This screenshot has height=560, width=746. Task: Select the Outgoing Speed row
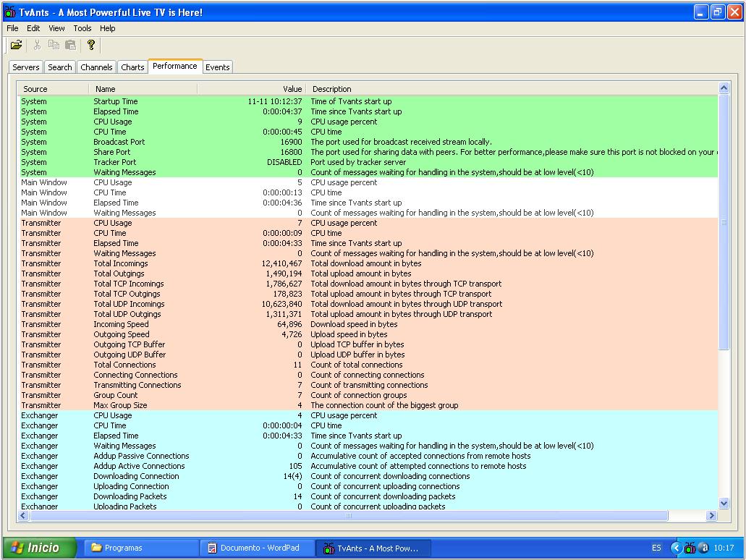[368, 334]
